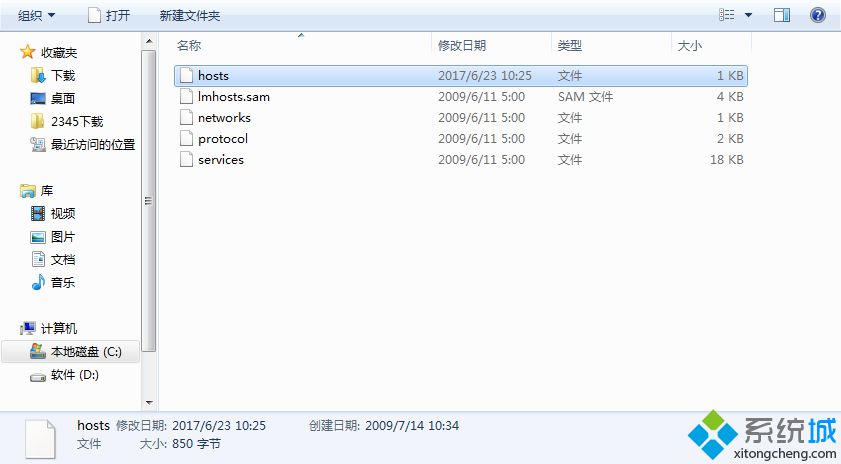Select 库 in the navigation pane
The width and height of the screenshot is (841, 464).
click(x=47, y=190)
